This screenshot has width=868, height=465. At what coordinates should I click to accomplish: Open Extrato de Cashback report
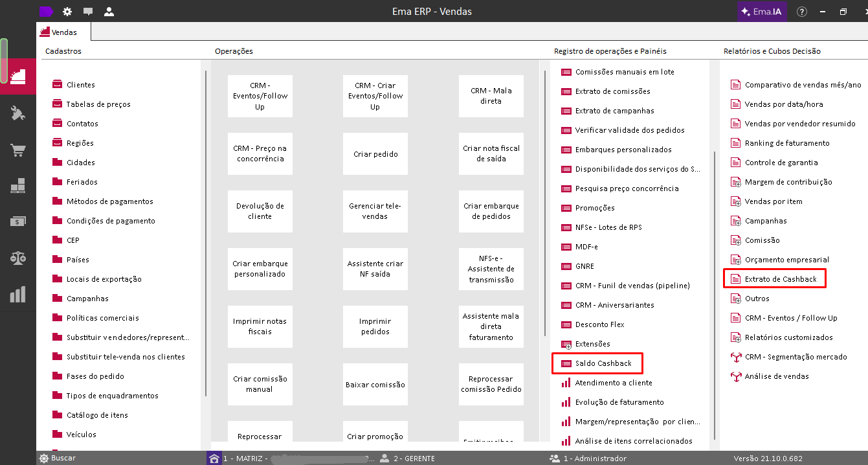(x=781, y=279)
